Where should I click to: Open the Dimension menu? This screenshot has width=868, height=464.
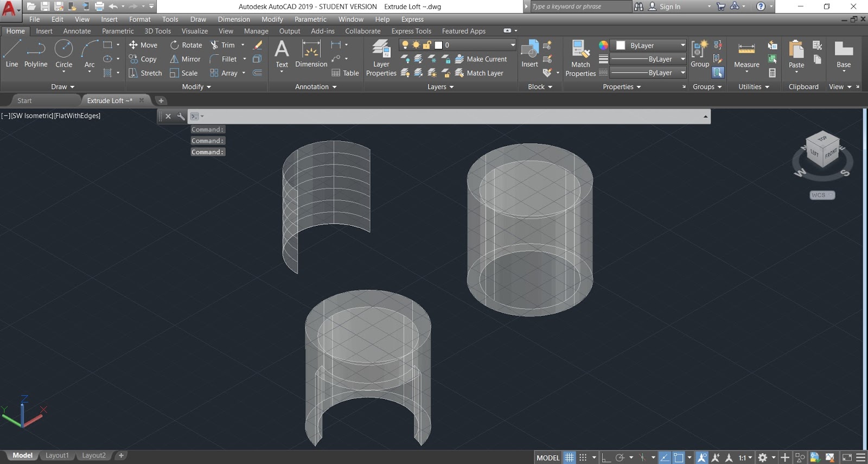tap(234, 19)
